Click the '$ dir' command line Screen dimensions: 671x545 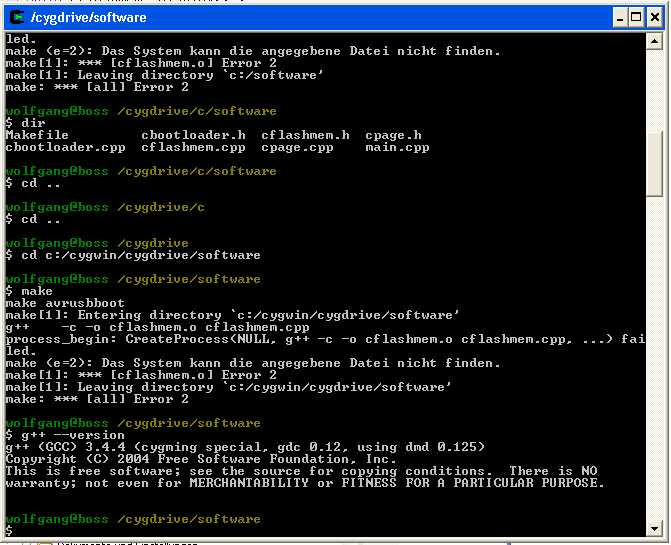click(x=26, y=123)
